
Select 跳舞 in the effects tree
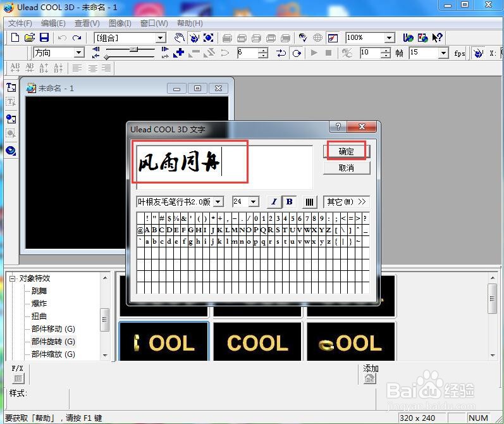(39, 291)
